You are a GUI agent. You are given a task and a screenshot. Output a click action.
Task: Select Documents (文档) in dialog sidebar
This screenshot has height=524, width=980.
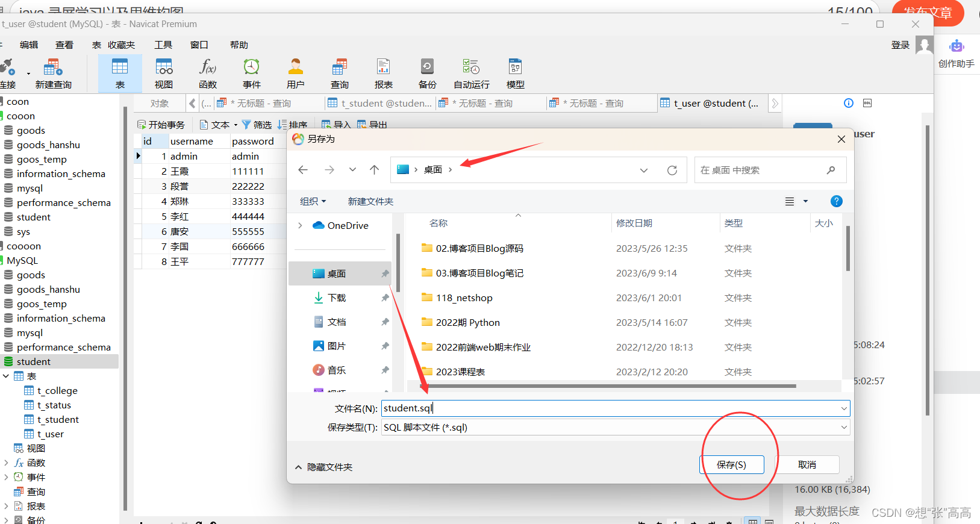click(337, 322)
